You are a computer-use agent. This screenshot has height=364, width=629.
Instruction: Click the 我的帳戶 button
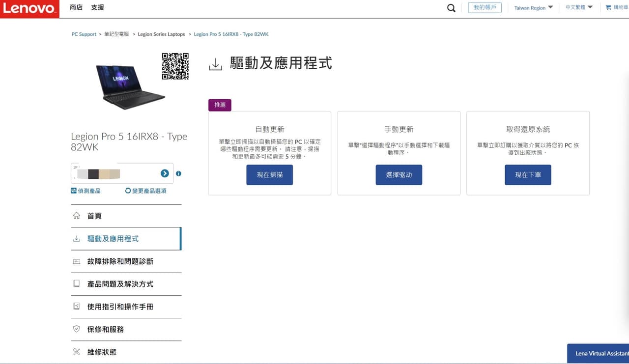[485, 7]
